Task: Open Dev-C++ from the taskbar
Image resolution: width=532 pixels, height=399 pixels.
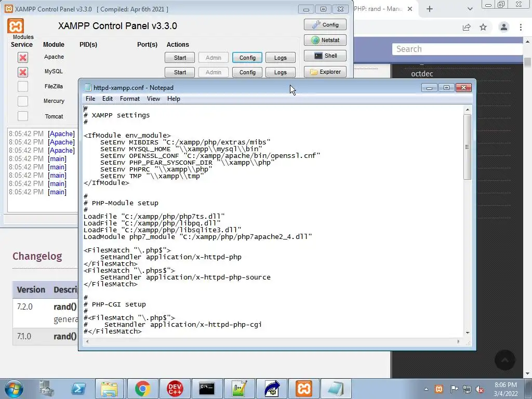Action: (x=175, y=389)
